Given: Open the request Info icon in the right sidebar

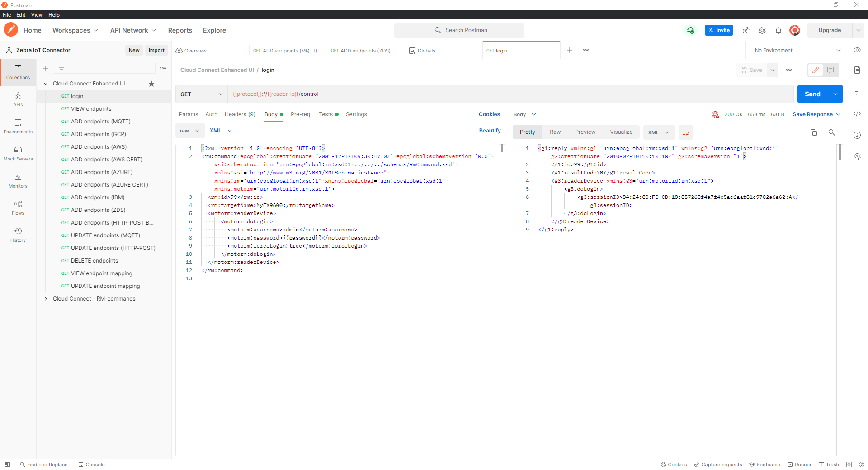Looking at the screenshot, I should [x=857, y=135].
